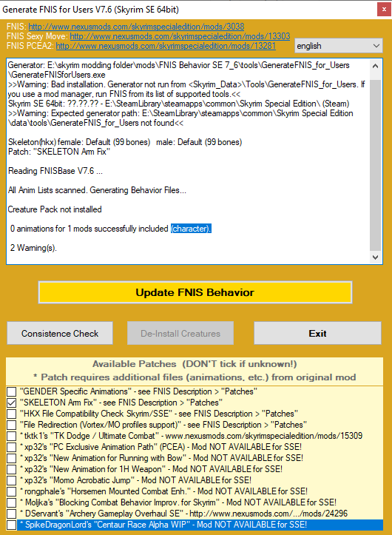Tick Moljka's Blocking Combat Behavior Improv. checkbox
This screenshot has height=535, width=392.
click(12, 502)
